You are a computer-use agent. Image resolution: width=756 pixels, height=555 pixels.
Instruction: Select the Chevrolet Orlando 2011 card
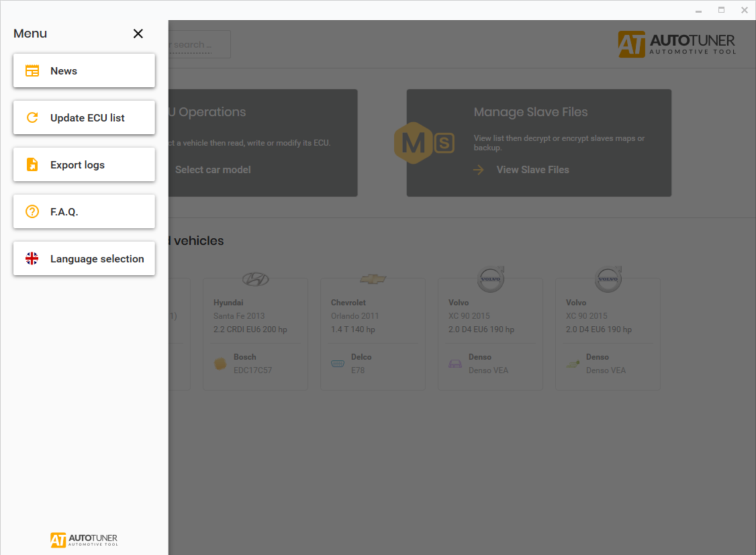pos(373,334)
